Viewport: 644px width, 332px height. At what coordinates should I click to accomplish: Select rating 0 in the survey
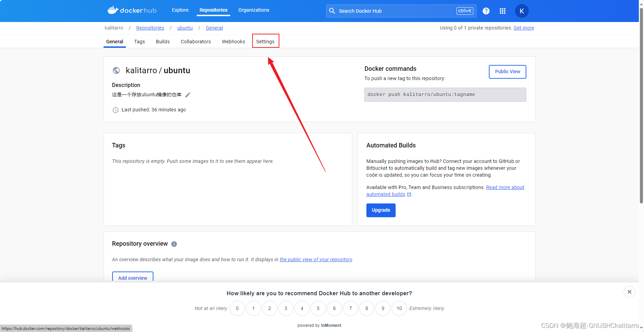[237, 308]
